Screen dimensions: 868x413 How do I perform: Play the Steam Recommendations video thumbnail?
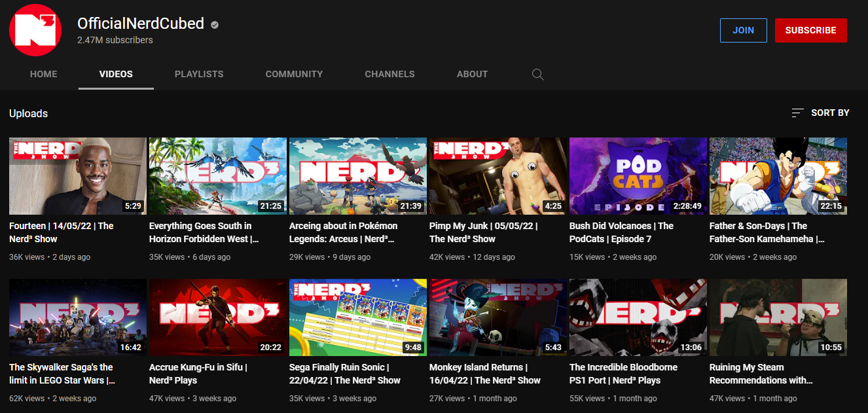click(778, 317)
